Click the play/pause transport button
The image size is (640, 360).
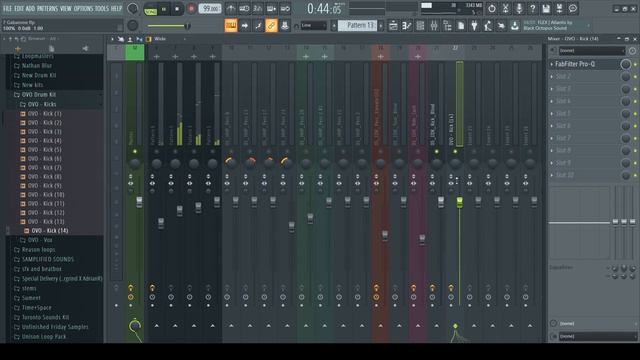[164, 9]
